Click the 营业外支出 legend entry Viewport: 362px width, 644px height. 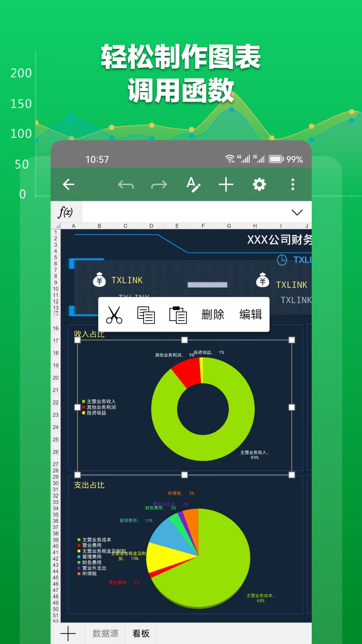[92, 568]
